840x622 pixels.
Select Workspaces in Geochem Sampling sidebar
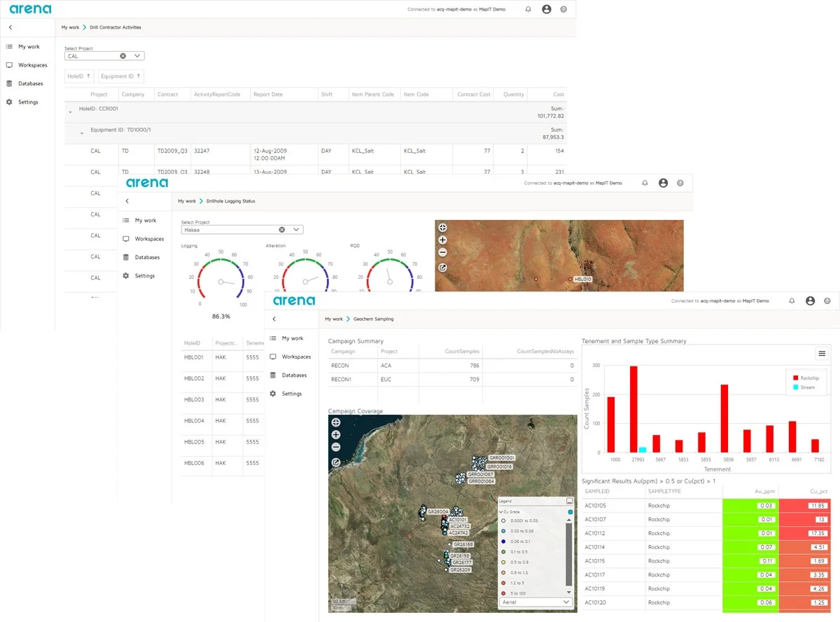coord(290,357)
